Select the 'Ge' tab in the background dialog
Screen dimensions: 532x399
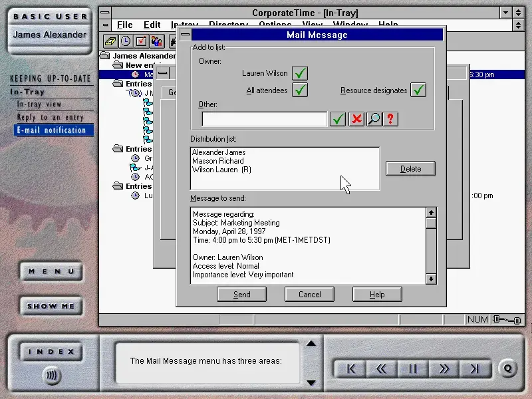click(x=170, y=92)
